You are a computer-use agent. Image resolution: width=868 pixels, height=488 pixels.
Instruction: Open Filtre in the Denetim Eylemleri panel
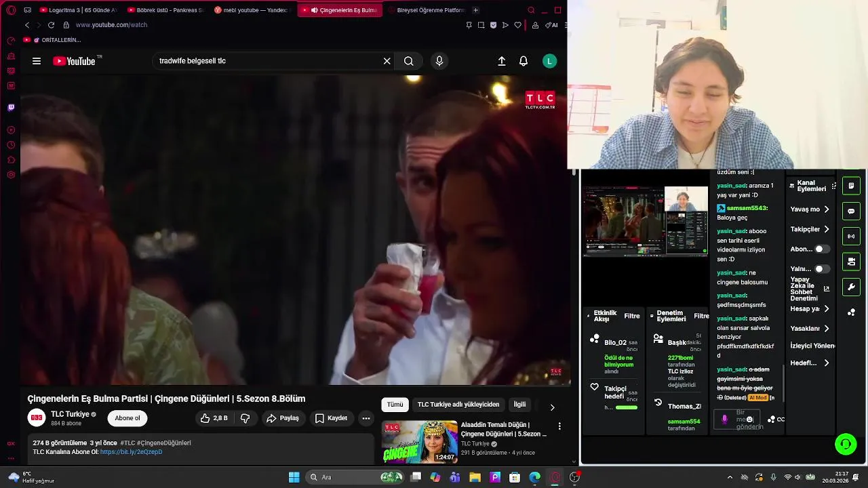701,316
